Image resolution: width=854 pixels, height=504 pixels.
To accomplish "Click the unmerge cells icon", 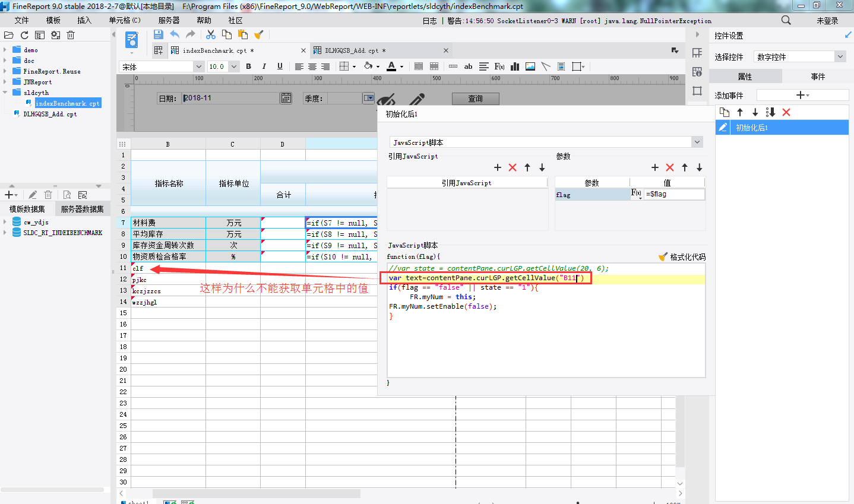I will [434, 66].
